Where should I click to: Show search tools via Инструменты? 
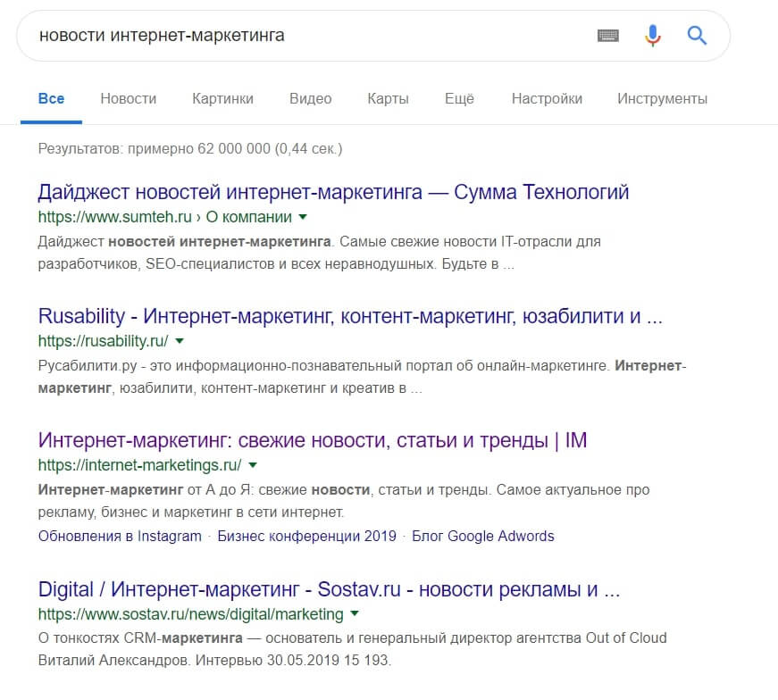click(660, 100)
